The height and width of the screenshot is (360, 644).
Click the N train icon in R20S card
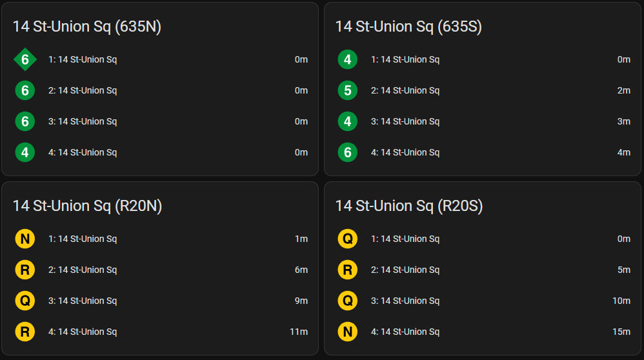pyautogui.click(x=347, y=332)
